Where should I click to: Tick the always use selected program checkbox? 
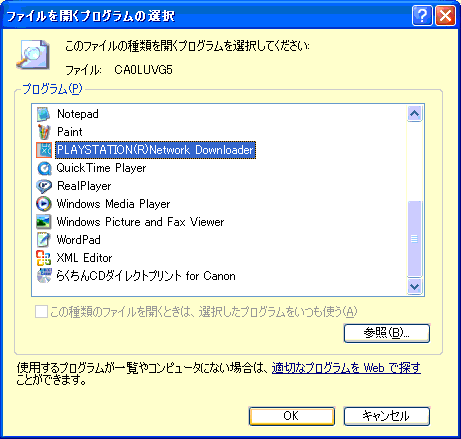41,312
